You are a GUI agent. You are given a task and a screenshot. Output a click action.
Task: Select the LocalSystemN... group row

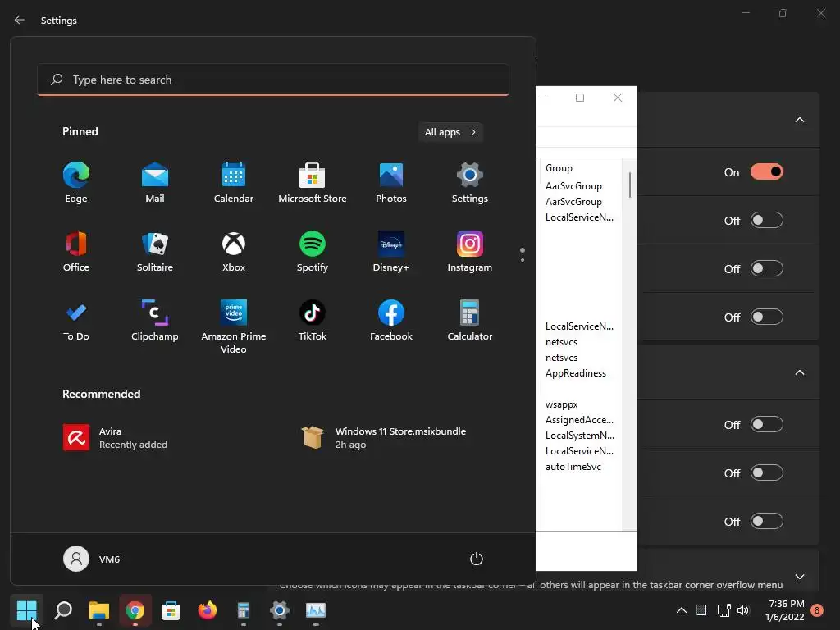click(x=580, y=436)
